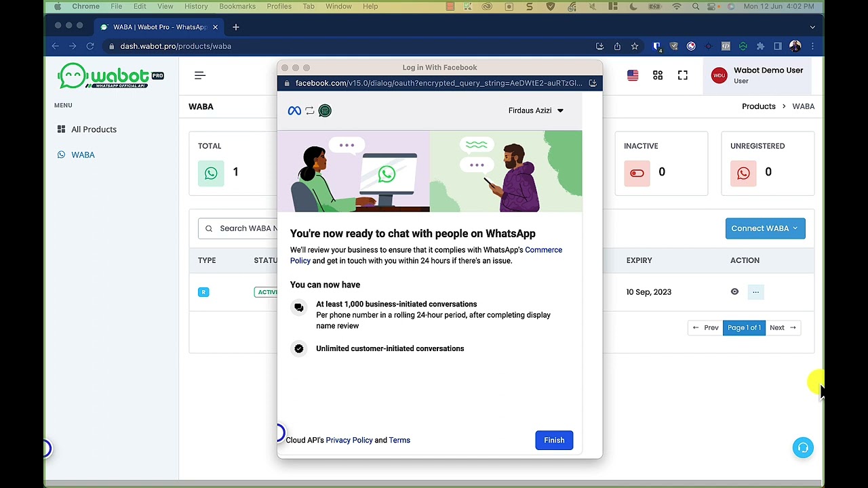Go to the Prev page
The image size is (868, 488).
point(705,327)
